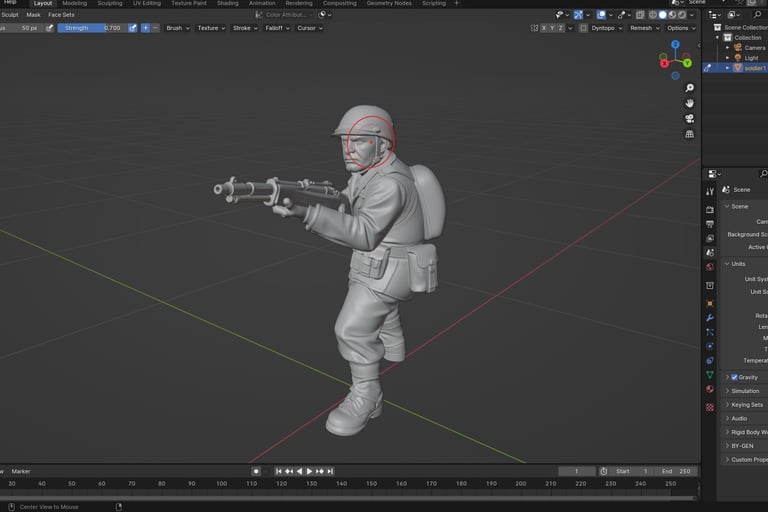Click the zoom magnifier icon in viewport

click(690, 88)
